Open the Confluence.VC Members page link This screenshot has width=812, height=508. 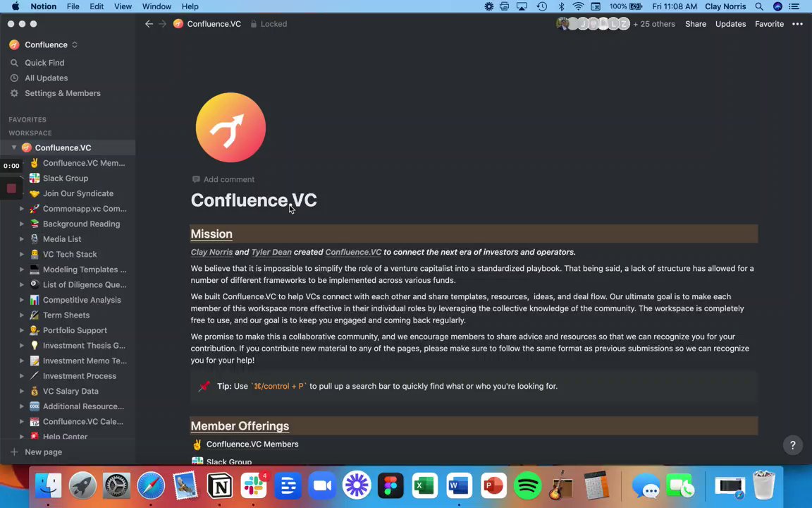[x=252, y=445]
